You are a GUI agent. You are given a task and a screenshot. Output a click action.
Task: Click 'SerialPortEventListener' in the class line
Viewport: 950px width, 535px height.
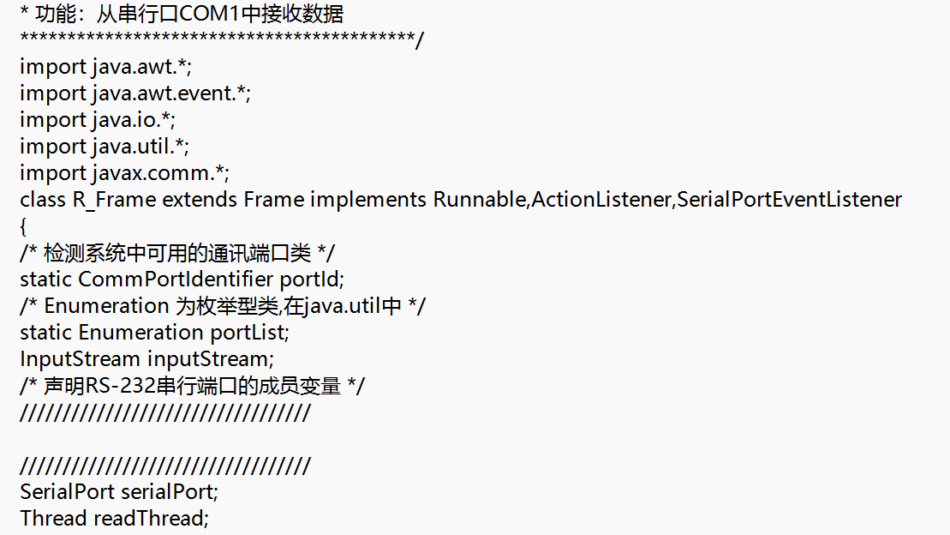pyautogui.click(x=789, y=199)
